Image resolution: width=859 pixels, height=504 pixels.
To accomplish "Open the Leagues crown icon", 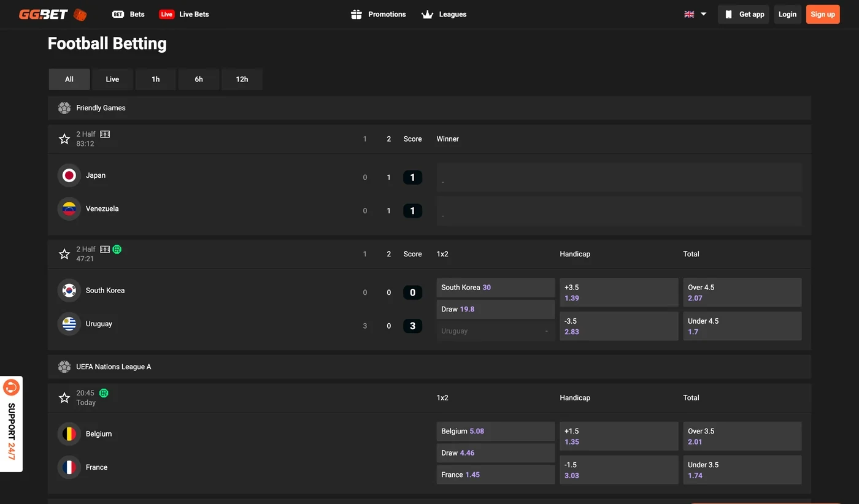I will click(x=428, y=14).
